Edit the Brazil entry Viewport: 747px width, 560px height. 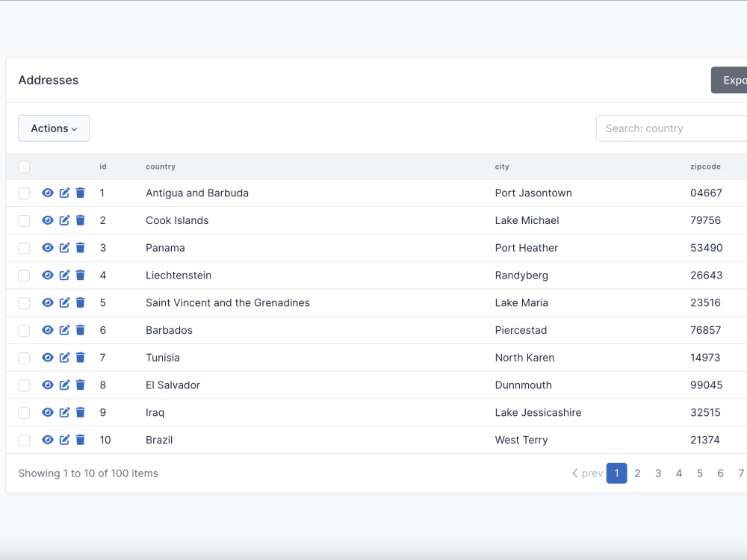(64, 440)
